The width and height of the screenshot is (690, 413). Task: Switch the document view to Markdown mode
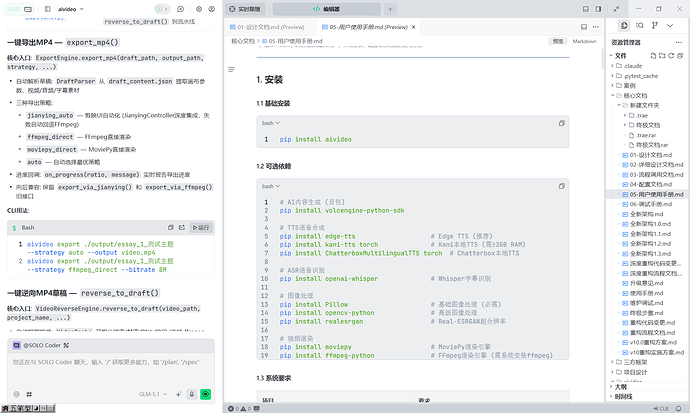click(583, 42)
